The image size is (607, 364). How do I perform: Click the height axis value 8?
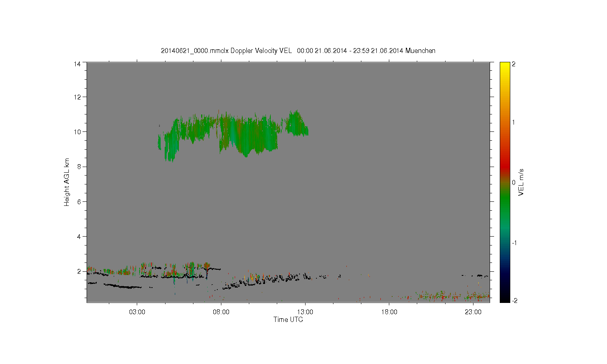pyautogui.click(x=79, y=167)
